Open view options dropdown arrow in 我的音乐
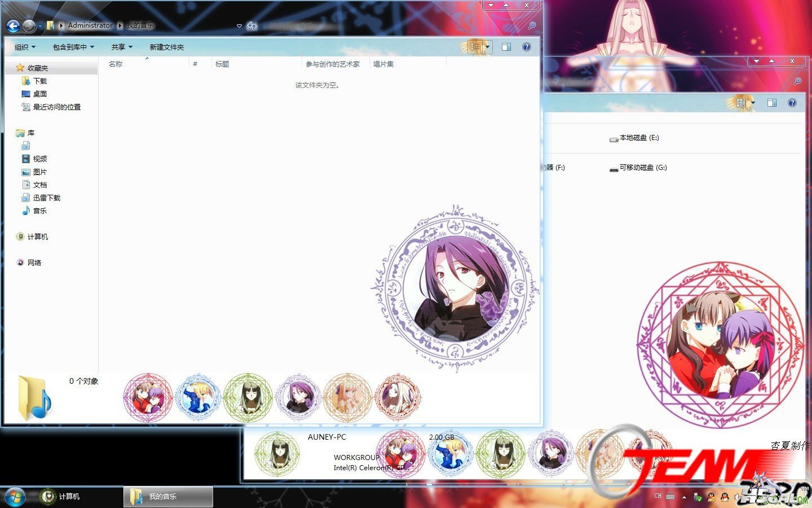812x508 pixels. click(488, 47)
